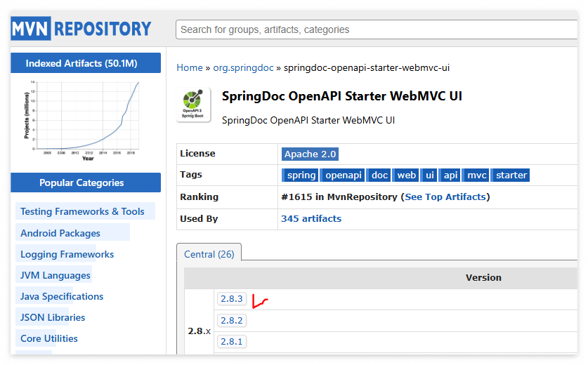Screen dimensions: 588x365
Task: Click the License row label
Action: point(197,153)
